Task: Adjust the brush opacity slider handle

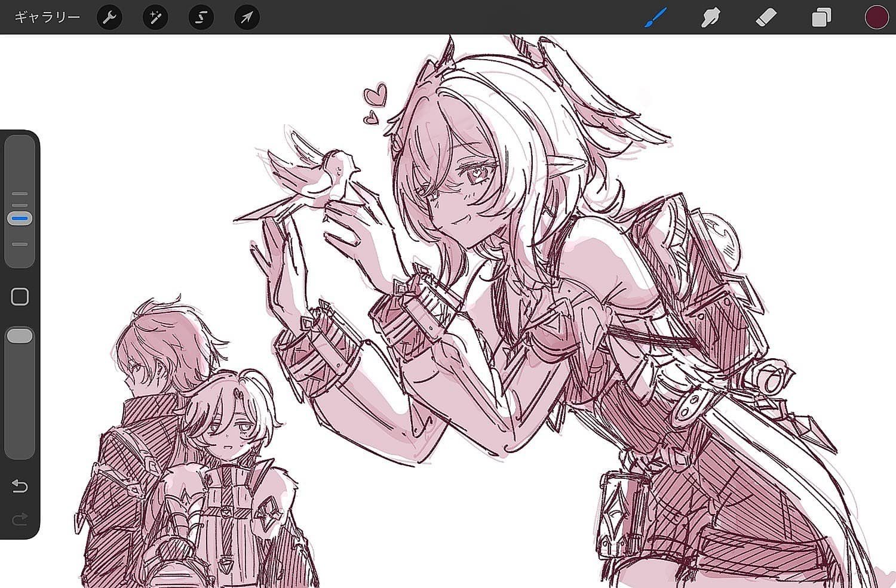Action: pyautogui.click(x=20, y=335)
